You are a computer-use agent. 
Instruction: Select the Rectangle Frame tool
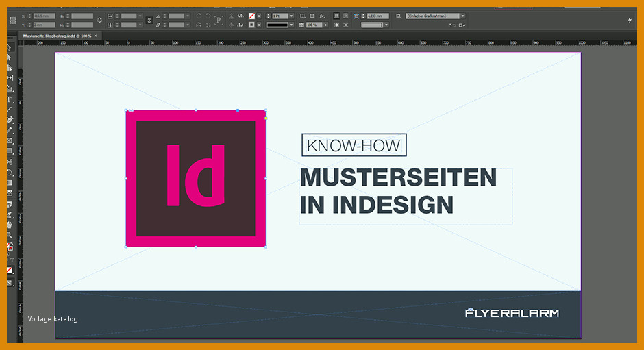[10, 140]
